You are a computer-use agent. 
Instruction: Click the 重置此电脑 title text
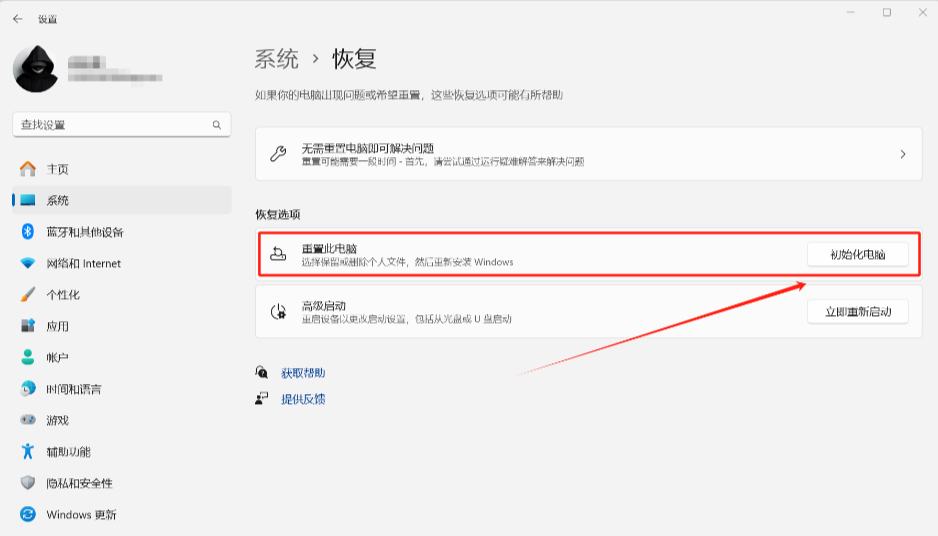click(x=330, y=248)
